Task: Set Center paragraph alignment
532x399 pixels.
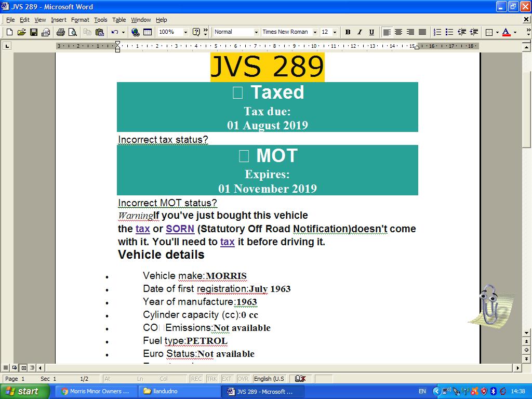Action: [398, 32]
